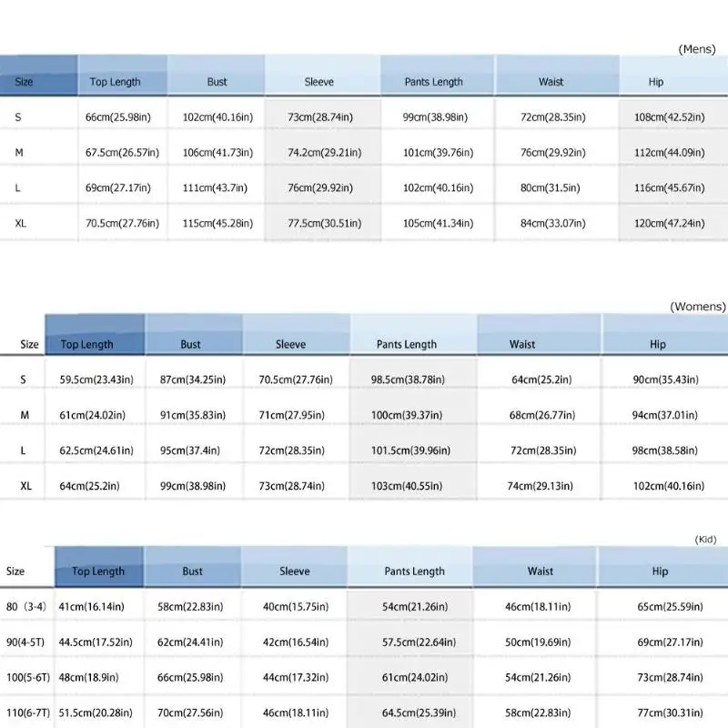Click the Kid size label "110(6-7T)"
Viewport: 728px width, 728px height.
28,713
